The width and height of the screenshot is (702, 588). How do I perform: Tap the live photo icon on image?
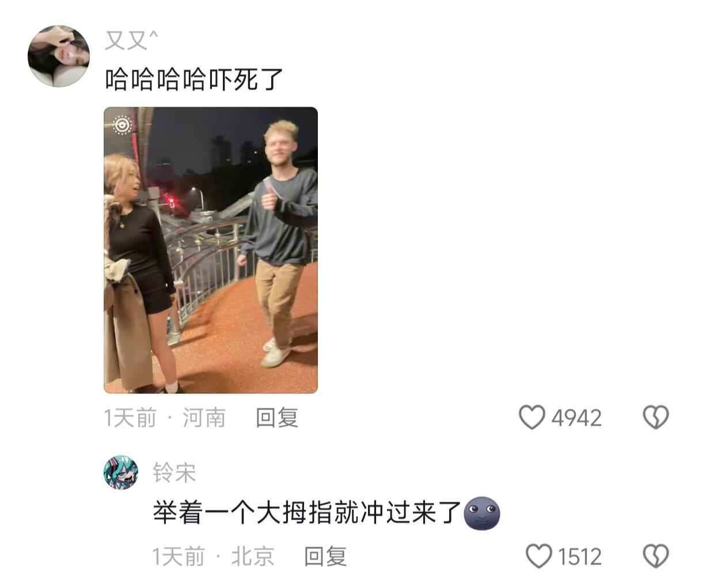click(122, 125)
